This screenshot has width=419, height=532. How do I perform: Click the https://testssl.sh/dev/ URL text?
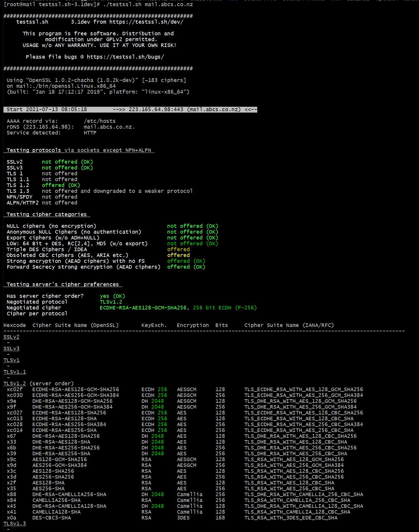[x=146, y=22]
